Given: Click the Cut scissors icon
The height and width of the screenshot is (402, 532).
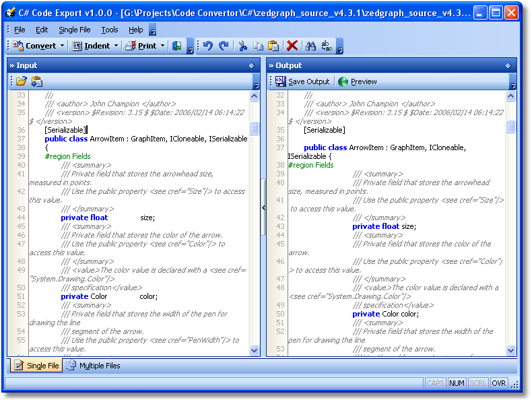Looking at the screenshot, I should (242, 46).
